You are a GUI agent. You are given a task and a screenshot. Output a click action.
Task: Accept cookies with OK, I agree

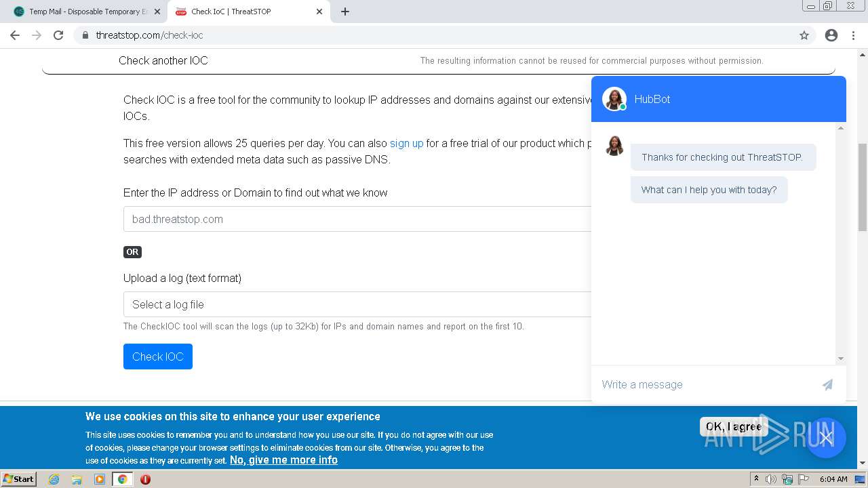(734, 426)
